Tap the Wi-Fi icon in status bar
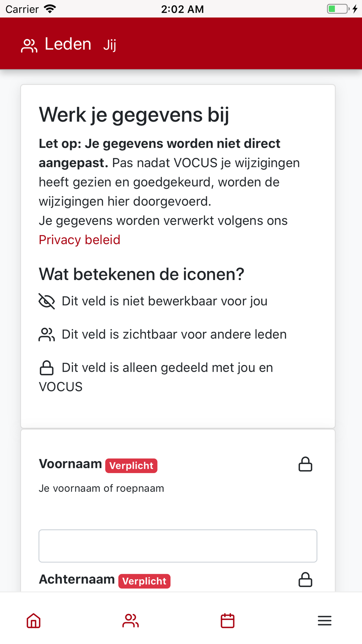Screen dimensions: 362x644 pos(50,9)
